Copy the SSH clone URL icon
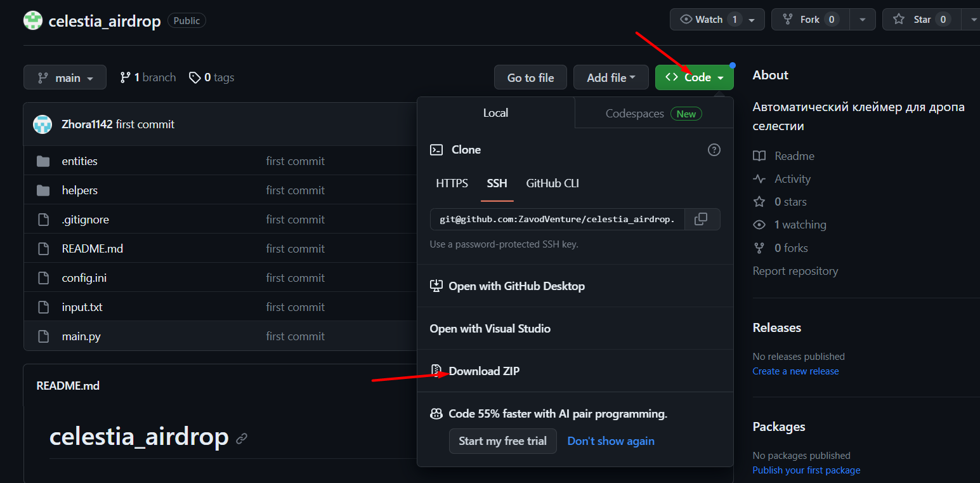980x483 pixels. 702,219
